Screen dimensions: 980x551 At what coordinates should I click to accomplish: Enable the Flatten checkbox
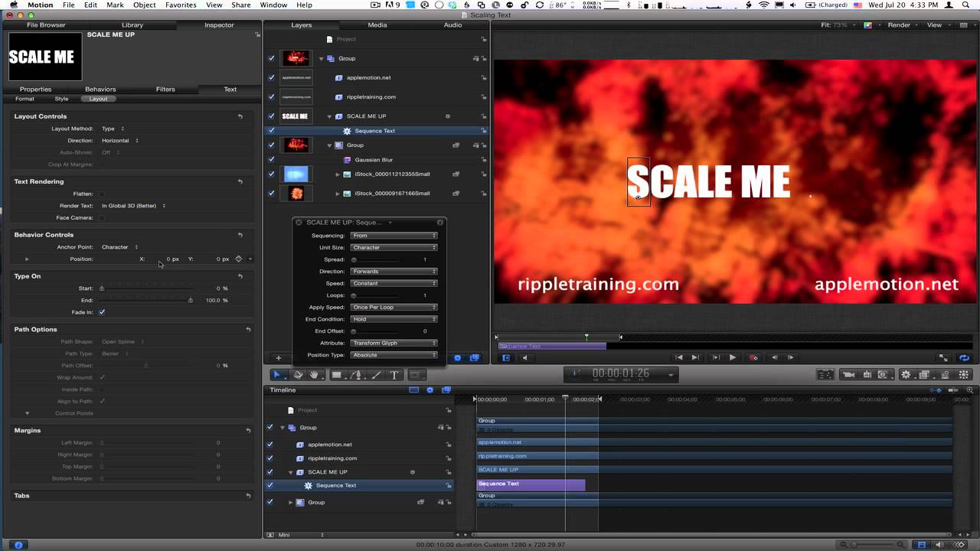pyautogui.click(x=102, y=194)
